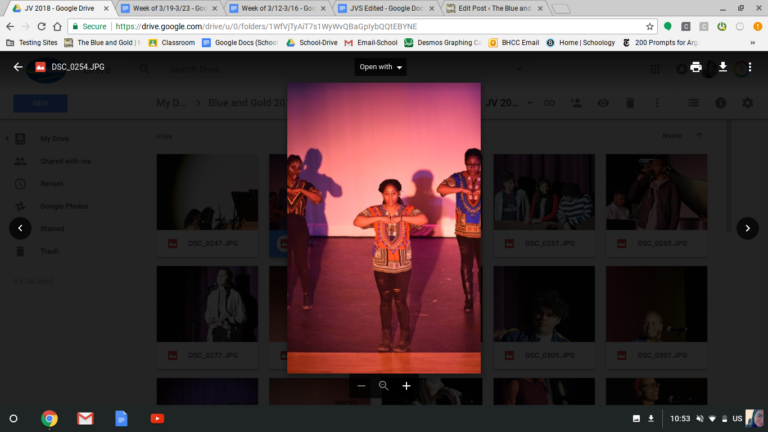The width and height of the screenshot is (768, 432).
Task: Open the launcher circle on shelf
Action: pyautogui.click(x=14, y=419)
